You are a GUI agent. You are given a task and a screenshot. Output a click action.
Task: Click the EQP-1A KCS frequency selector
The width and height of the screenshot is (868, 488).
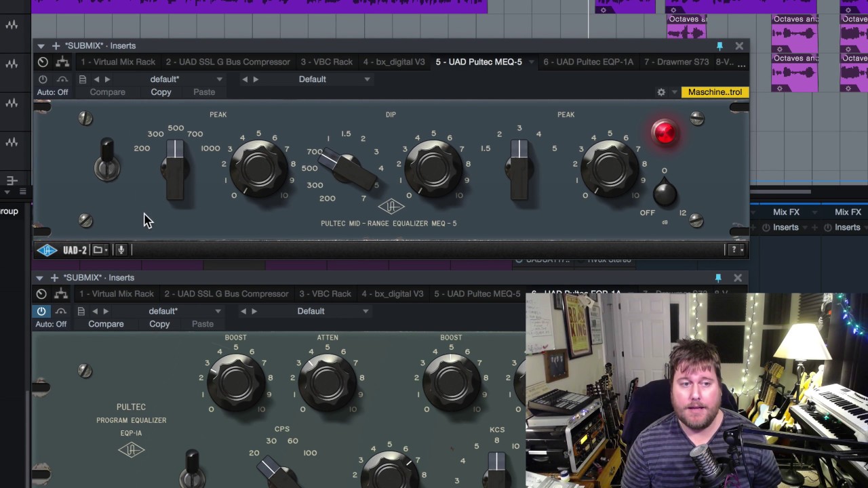(497, 469)
